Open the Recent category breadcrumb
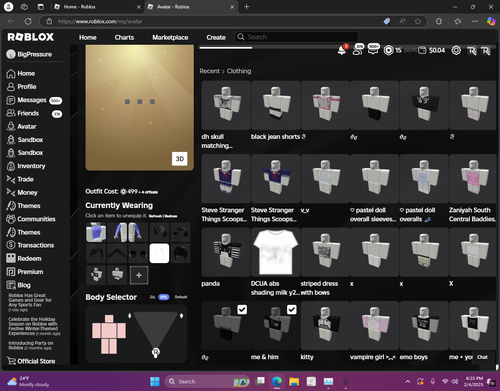The width and height of the screenshot is (500, 391). pyautogui.click(x=210, y=71)
